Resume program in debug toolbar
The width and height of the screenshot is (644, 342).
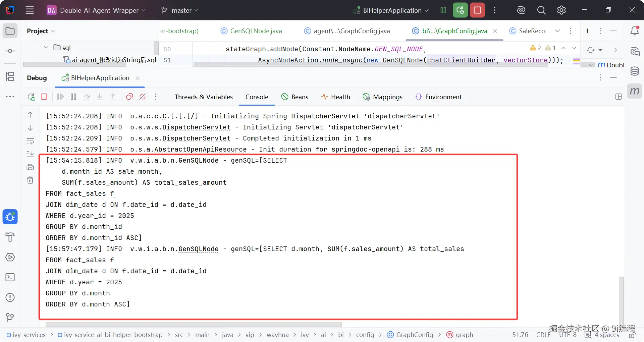click(60, 97)
